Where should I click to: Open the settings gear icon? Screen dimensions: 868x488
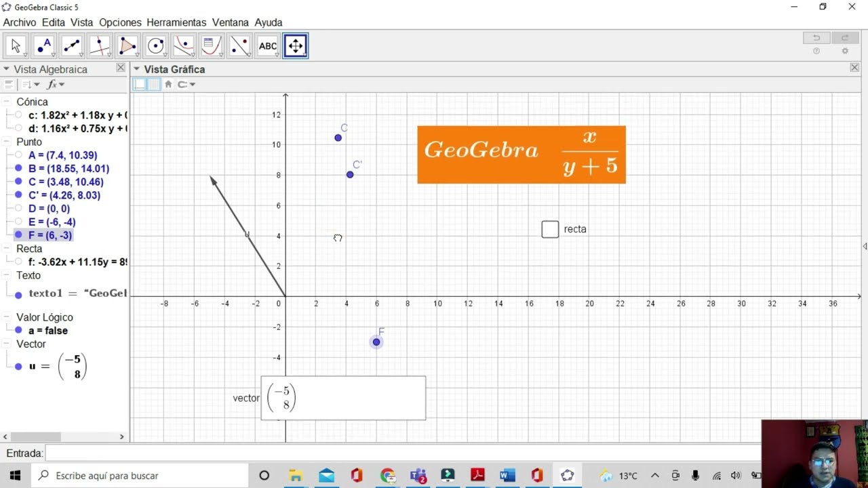(x=845, y=51)
